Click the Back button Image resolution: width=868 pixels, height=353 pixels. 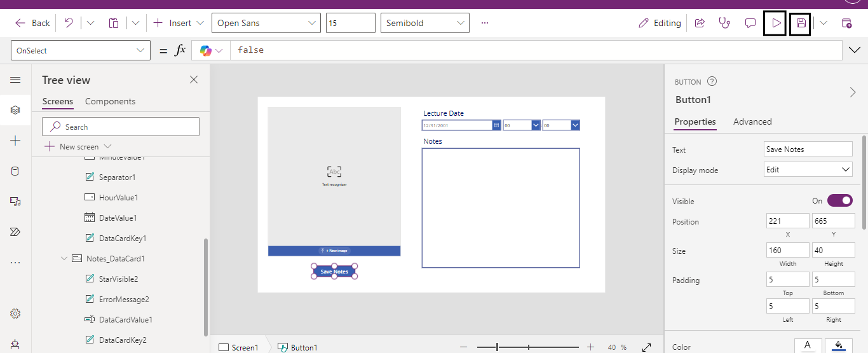pos(33,23)
